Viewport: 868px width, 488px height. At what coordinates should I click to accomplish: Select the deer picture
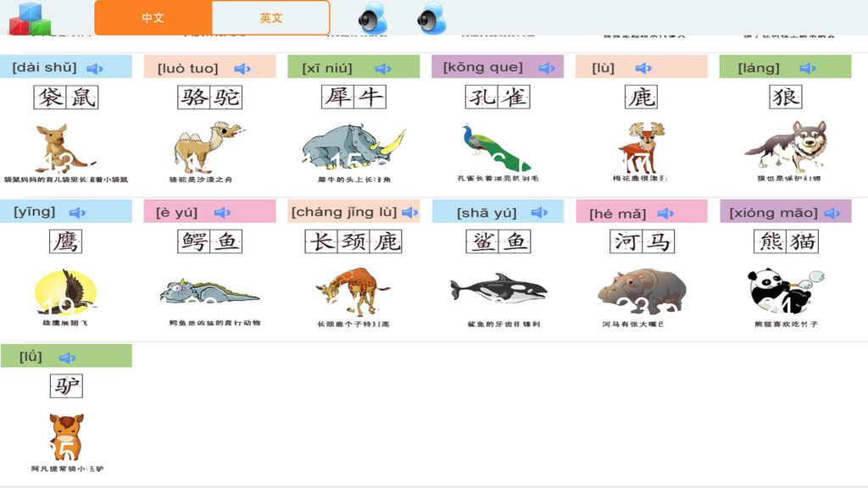tap(642, 147)
